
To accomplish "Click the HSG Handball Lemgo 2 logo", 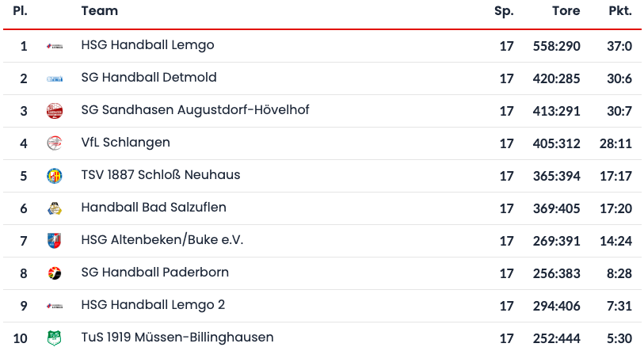I will (x=55, y=306).
